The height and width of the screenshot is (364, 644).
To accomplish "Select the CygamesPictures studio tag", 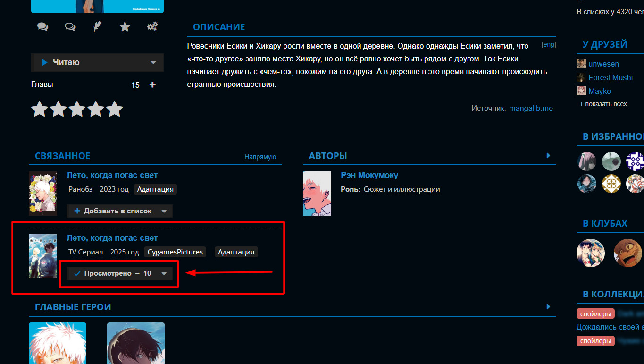I will (x=175, y=252).
